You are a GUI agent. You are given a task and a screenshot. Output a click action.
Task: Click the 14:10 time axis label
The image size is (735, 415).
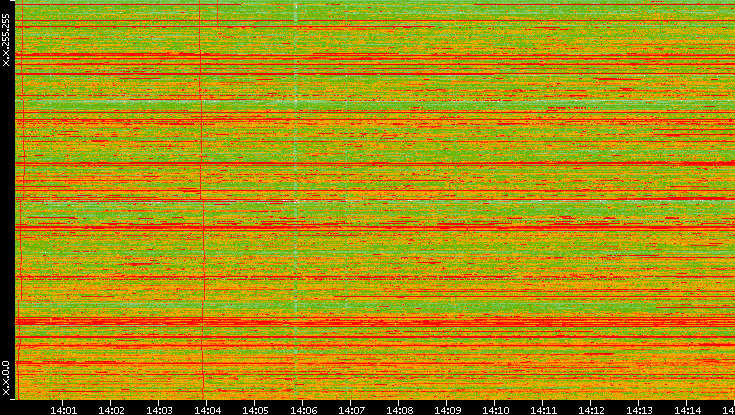pyautogui.click(x=495, y=410)
